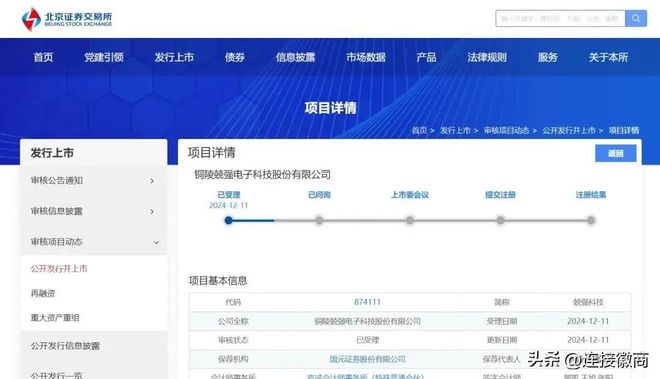
Task: Select 公开发行并上市 sidebar sub-item
Action: point(59,269)
